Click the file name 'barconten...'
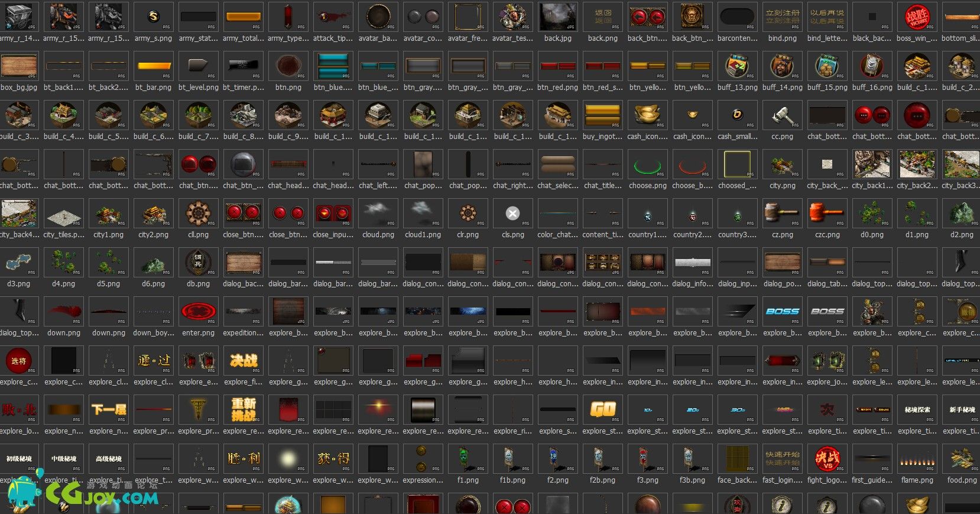Image resolution: width=980 pixels, height=514 pixels. [738, 38]
